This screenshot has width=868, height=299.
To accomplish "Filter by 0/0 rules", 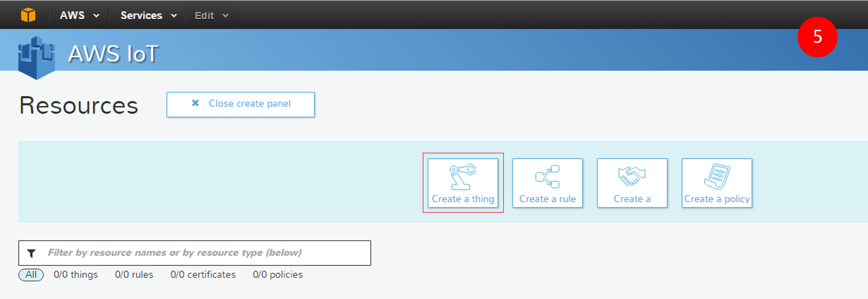I will click(134, 275).
